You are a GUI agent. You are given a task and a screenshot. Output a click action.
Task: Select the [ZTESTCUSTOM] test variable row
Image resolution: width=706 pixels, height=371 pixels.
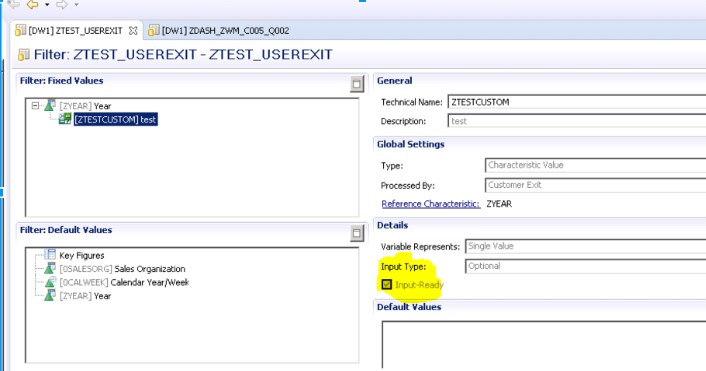click(x=116, y=120)
